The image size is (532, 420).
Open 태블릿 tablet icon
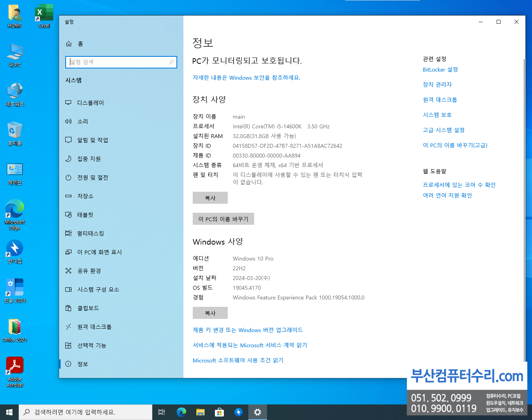coord(68,215)
